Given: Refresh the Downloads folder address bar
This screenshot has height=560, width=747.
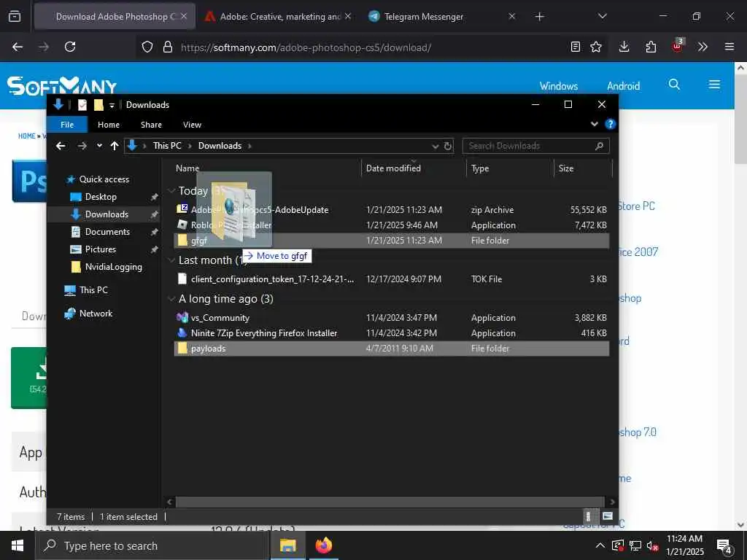Looking at the screenshot, I should pyautogui.click(x=448, y=146).
